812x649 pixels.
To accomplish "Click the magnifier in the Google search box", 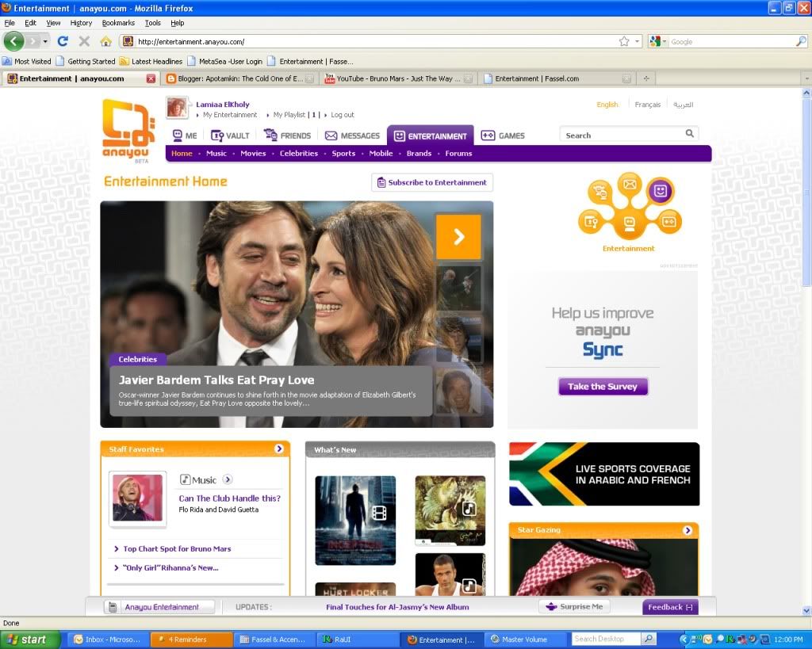I will [801, 41].
